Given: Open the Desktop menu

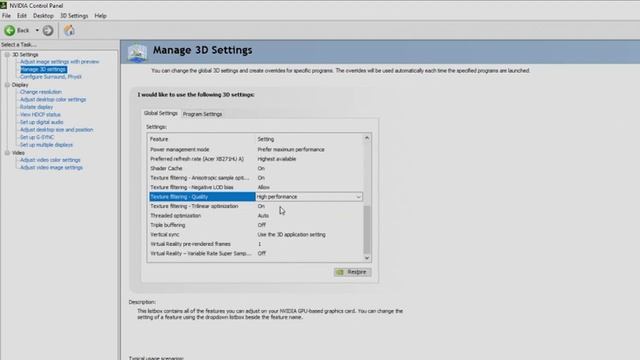Looking at the screenshot, I should click(43, 16).
